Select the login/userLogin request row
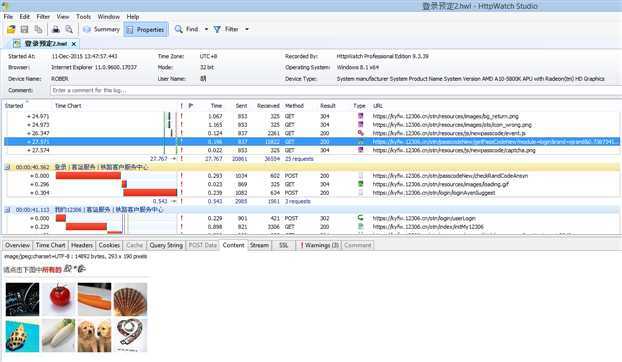The height and width of the screenshot is (362, 622). [312, 218]
